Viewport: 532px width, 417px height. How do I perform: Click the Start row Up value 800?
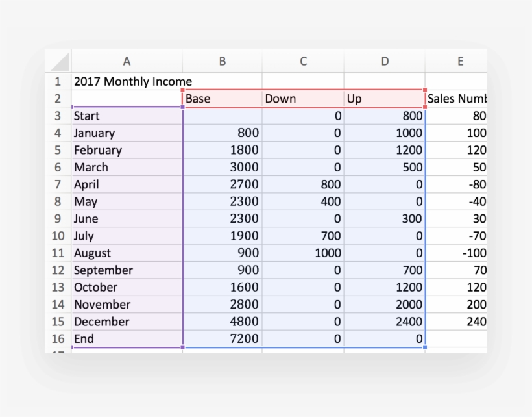point(385,116)
